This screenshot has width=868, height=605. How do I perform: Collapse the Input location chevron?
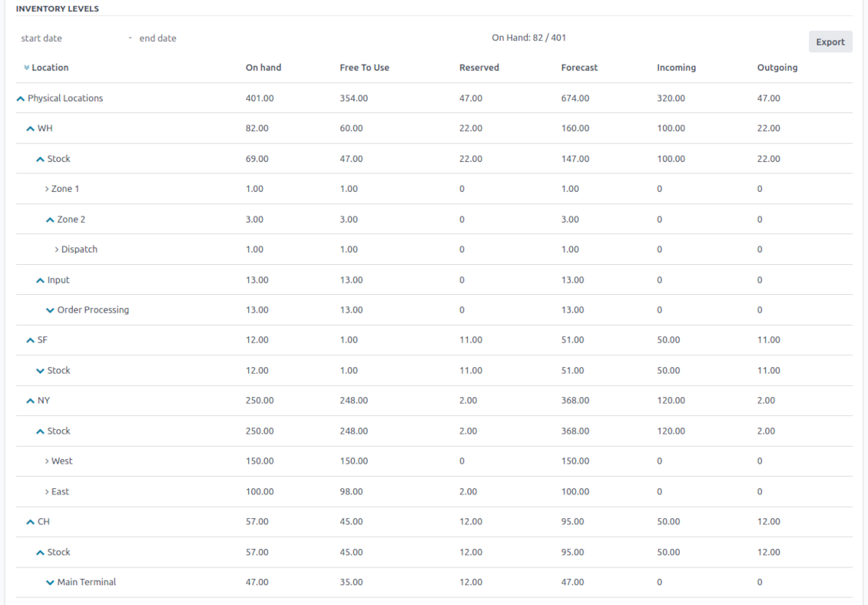point(41,280)
